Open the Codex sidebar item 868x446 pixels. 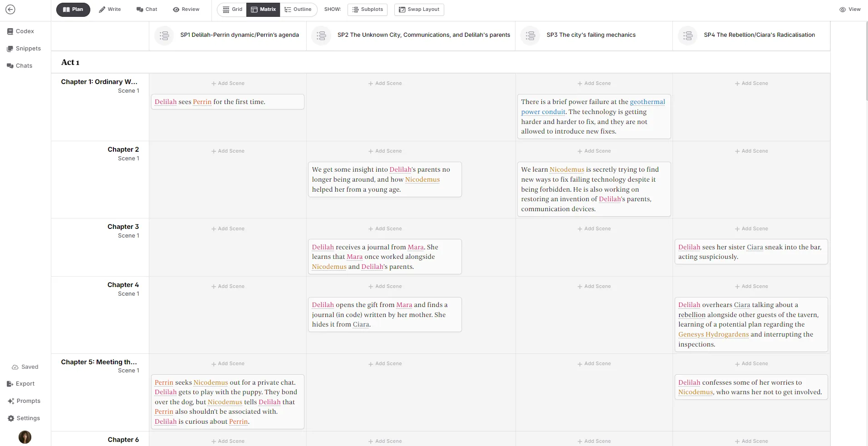20,31
